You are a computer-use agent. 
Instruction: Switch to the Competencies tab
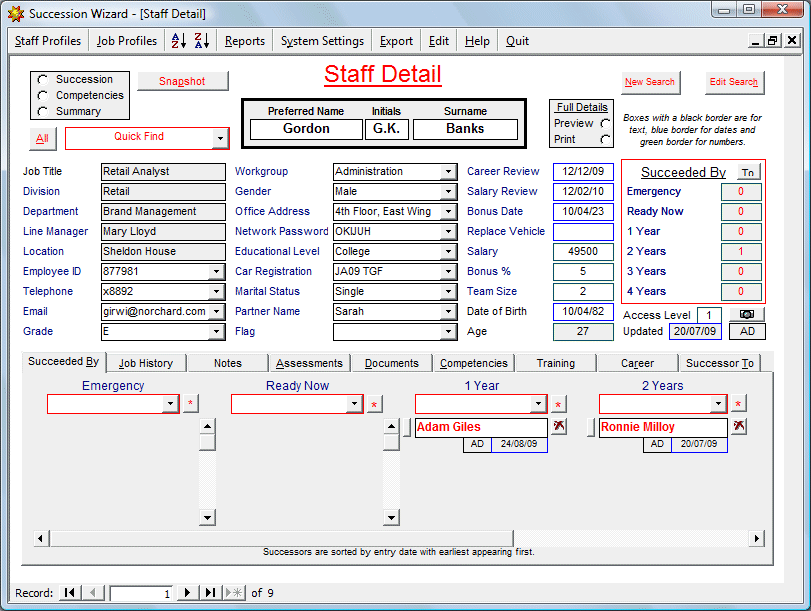click(474, 363)
